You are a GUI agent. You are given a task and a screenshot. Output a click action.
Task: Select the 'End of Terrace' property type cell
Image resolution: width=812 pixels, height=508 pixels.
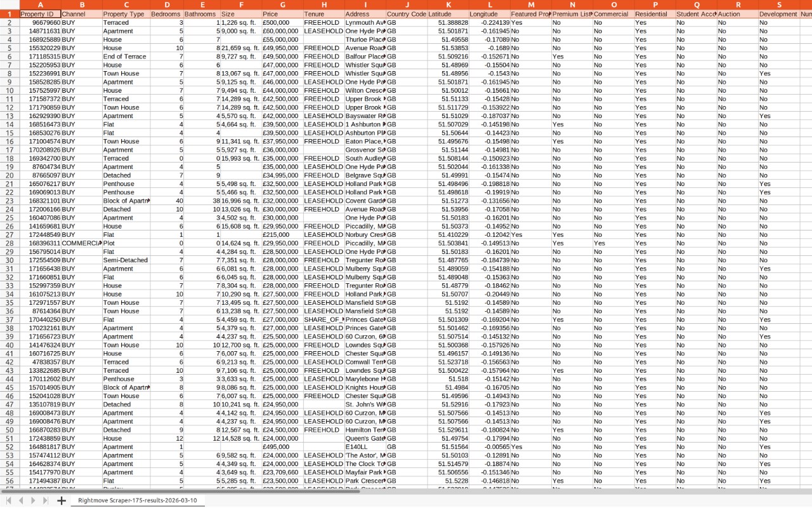pyautogui.click(x=126, y=57)
